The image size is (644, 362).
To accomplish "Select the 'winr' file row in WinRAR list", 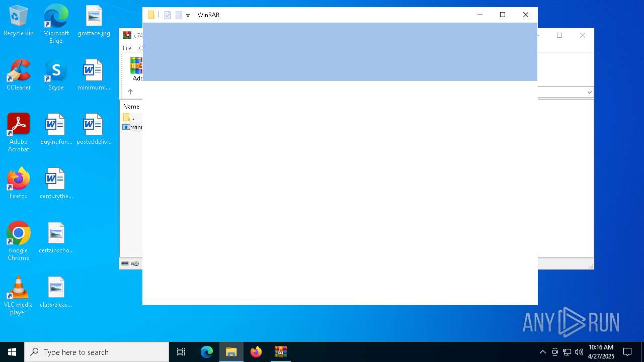I will (132, 127).
